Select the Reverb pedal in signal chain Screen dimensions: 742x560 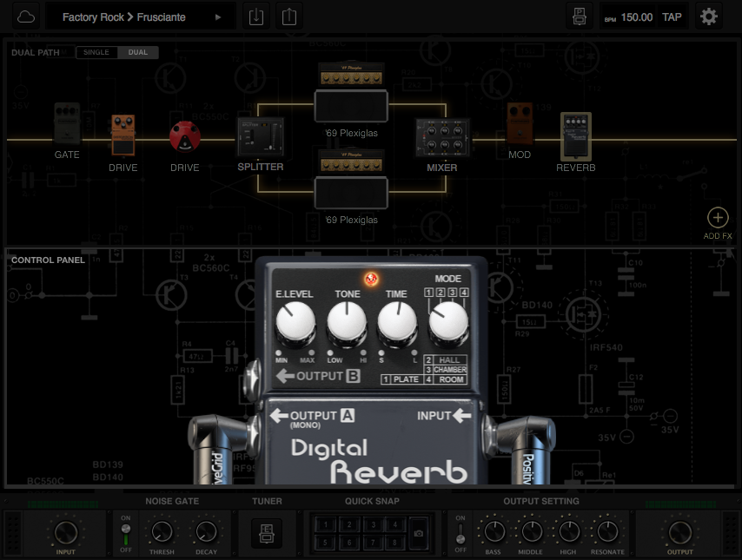(x=575, y=135)
